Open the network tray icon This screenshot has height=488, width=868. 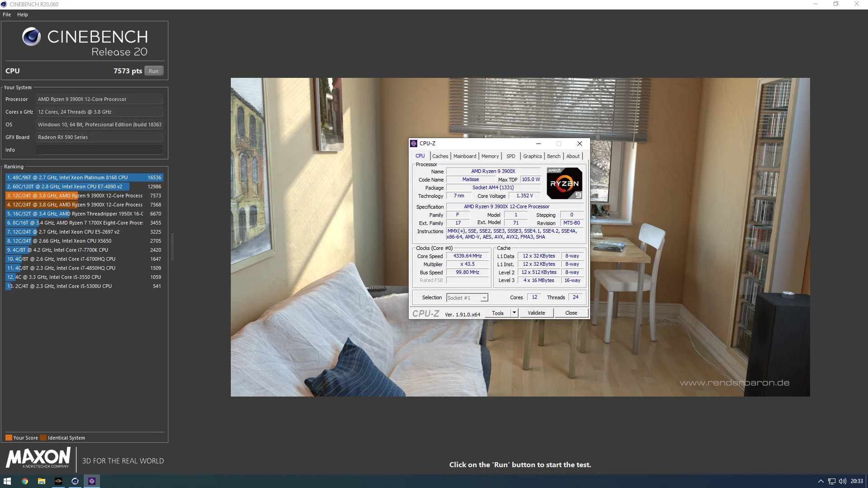point(832,481)
